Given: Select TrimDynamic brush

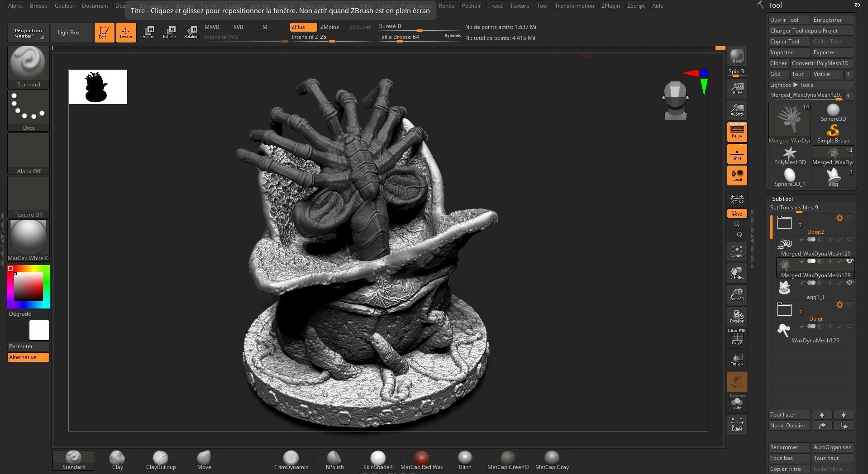Looking at the screenshot, I should [x=291, y=460].
